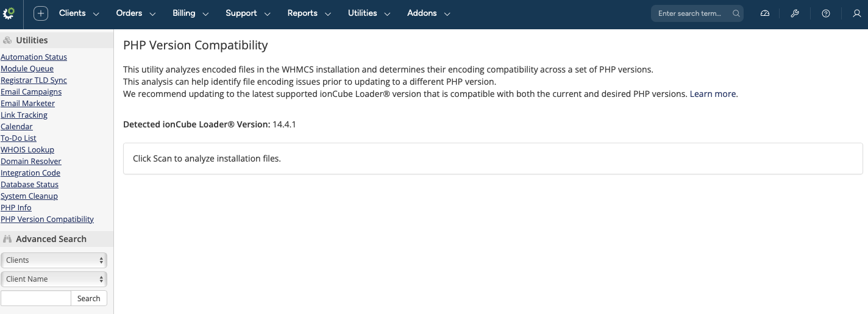Expand the Clients menu
This screenshot has height=314, width=868.
click(x=79, y=13)
